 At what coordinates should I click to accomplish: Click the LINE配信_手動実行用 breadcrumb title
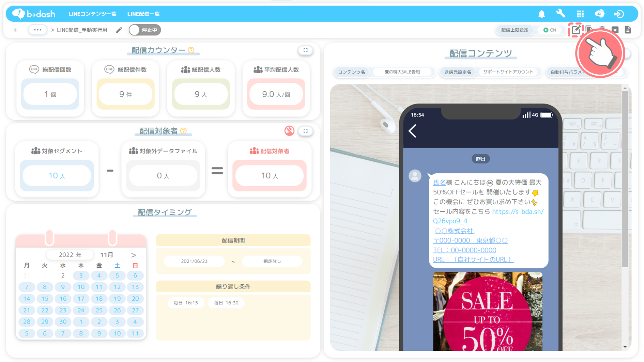pyautogui.click(x=82, y=30)
